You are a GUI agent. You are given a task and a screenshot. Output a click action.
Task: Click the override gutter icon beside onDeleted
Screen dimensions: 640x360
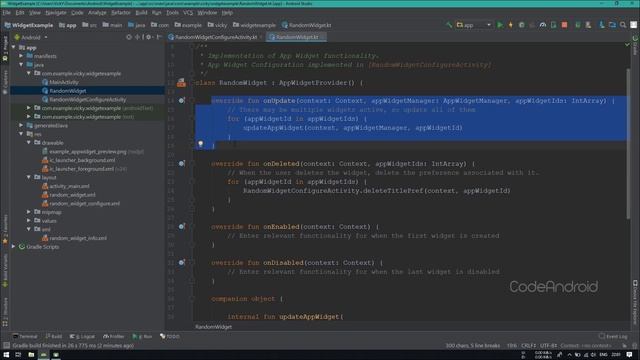click(x=182, y=163)
